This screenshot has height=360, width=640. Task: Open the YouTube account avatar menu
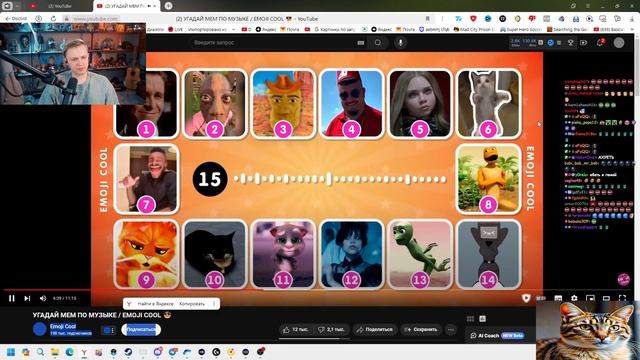point(619,42)
